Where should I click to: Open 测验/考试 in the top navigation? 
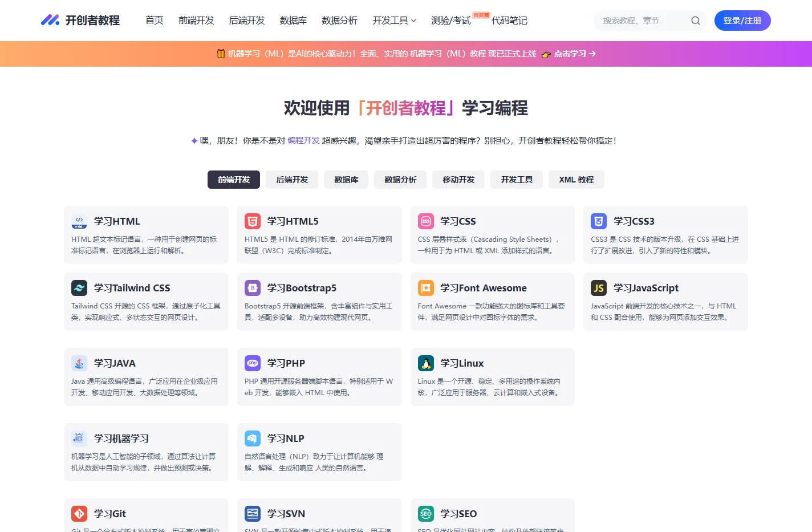pyautogui.click(x=451, y=21)
